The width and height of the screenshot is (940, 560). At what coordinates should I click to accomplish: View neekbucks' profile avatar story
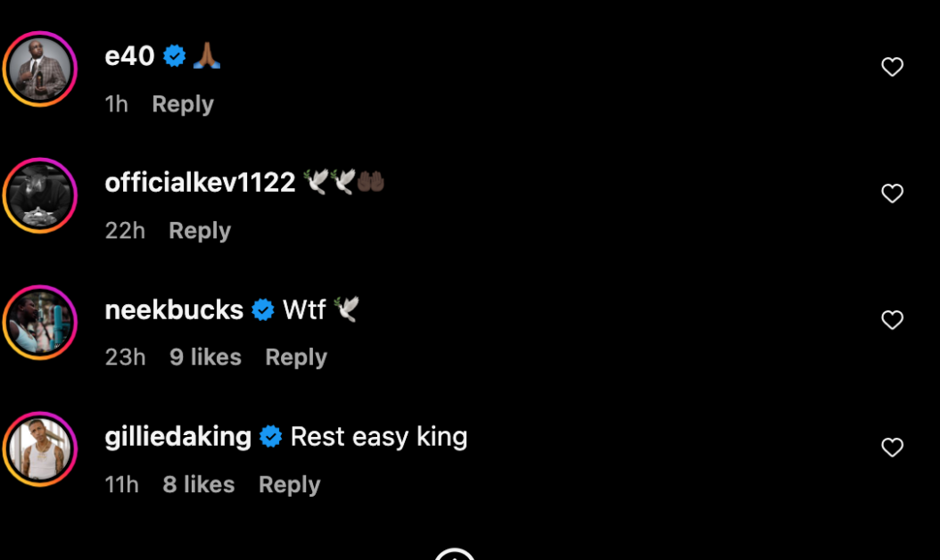(x=40, y=323)
